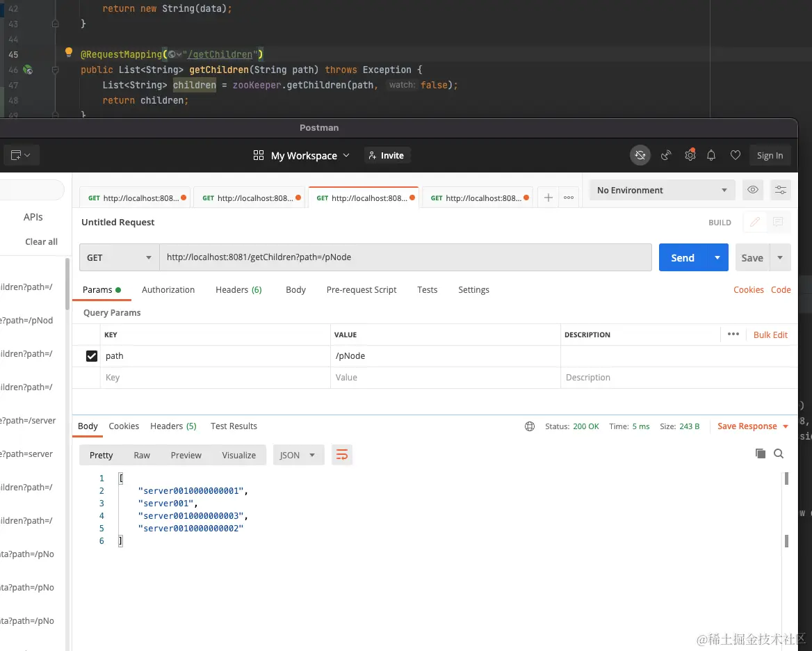This screenshot has width=812, height=651.
Task: Open the Tests tab
Action: pos(428,289)
